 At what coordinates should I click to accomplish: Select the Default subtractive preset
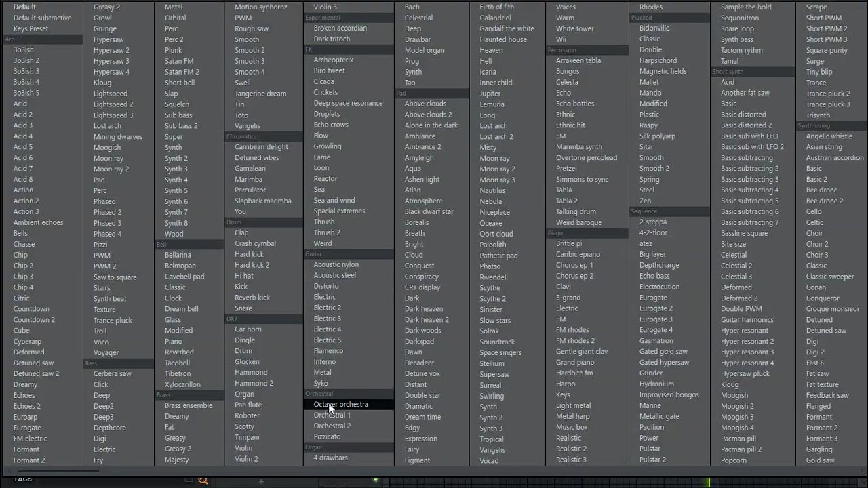[42, 18]
